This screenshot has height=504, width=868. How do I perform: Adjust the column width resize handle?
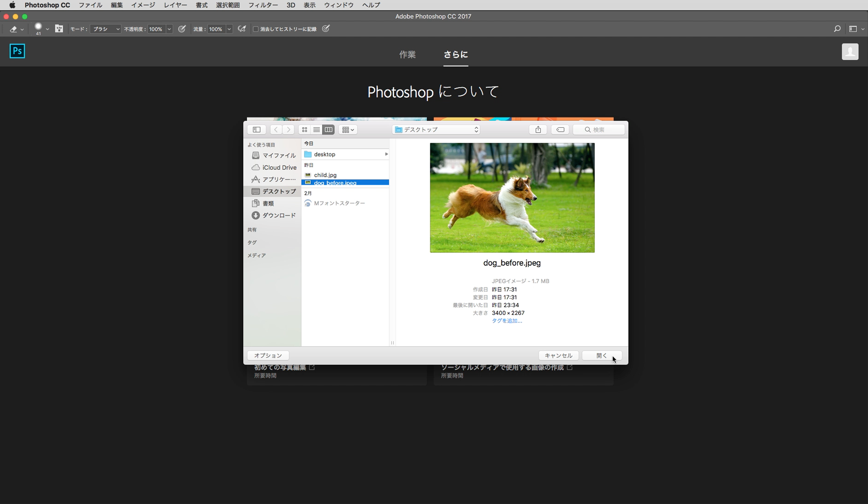pyautogui.click(x=392, y=343)
